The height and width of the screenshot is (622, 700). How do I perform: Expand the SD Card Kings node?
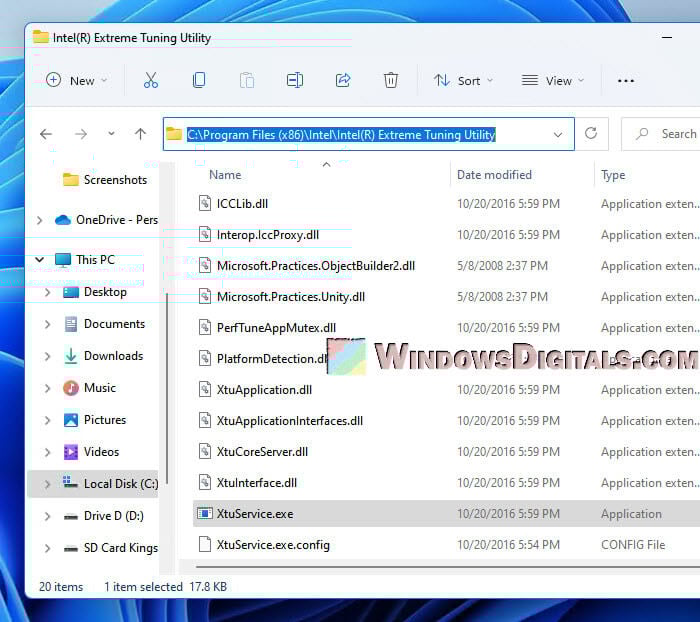pos(47,548)
